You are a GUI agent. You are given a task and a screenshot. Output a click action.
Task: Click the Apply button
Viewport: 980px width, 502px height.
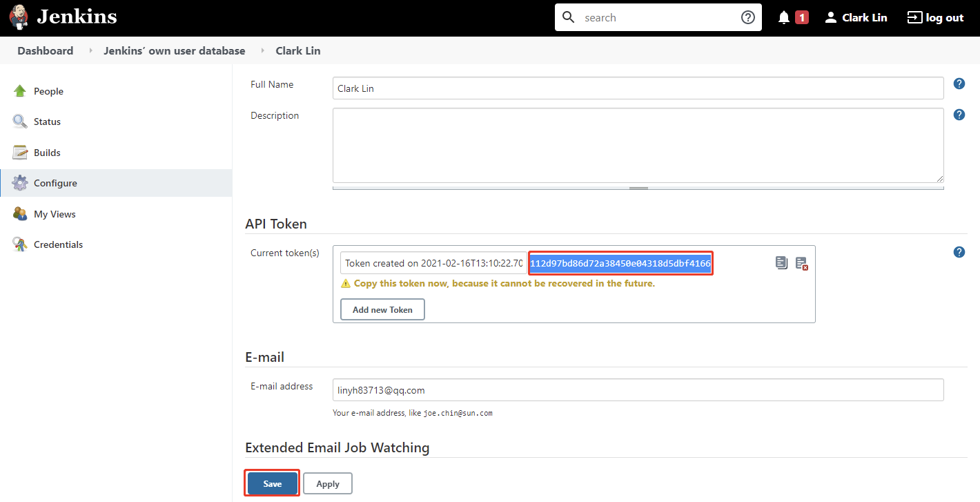point(328,483)
